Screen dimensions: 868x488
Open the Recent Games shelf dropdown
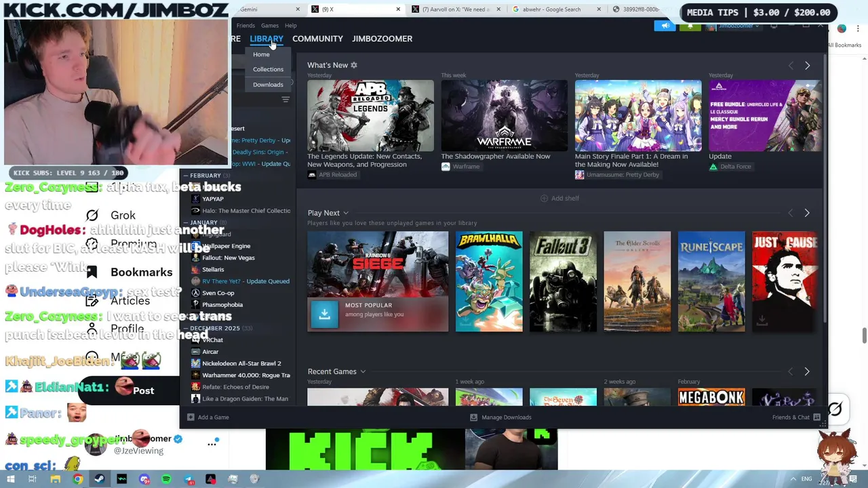(x=363, y=372)
